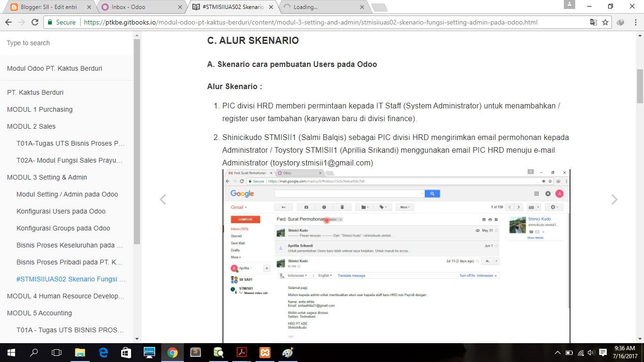Open Konfigurasi Groups pada Odoo
The height and width of the screenshot is (362, 644).
click(x=63, y=228)
